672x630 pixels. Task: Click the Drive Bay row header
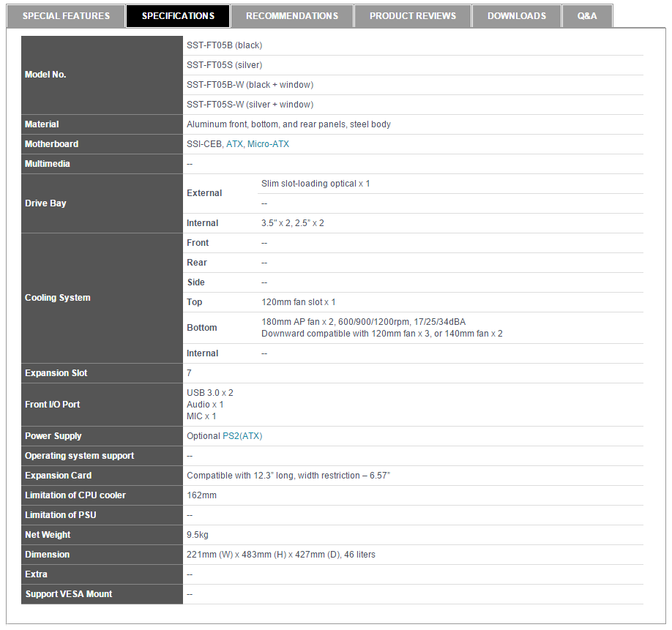102,203
